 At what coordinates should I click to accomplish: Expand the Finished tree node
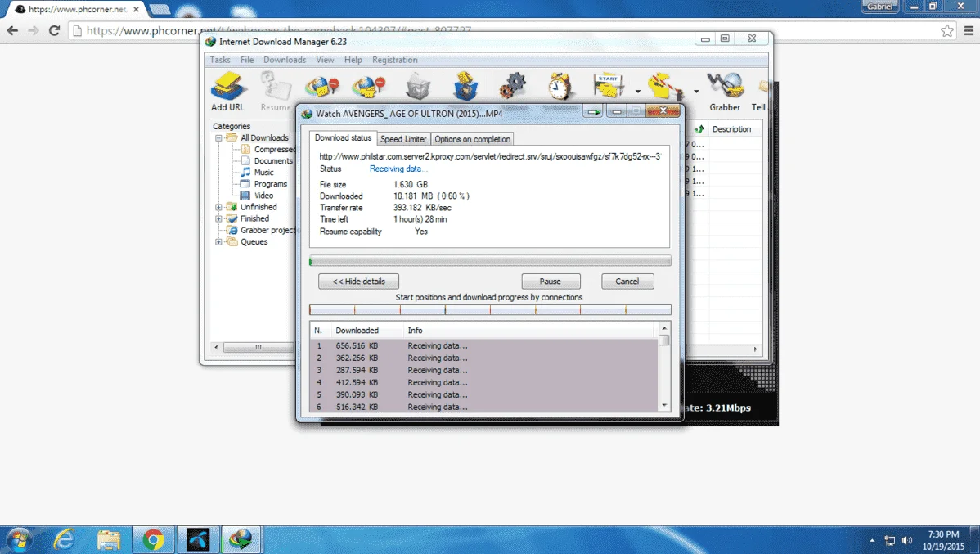[x=218, y=218]
